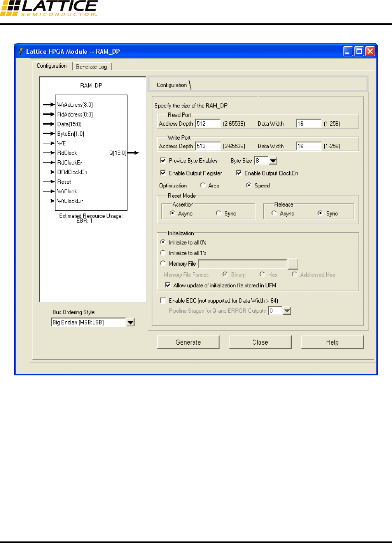Viewport: 392px width, 543px height.
Task: Toggle Allow update of initialization file checkbox
Action: [x=168, y=285]
